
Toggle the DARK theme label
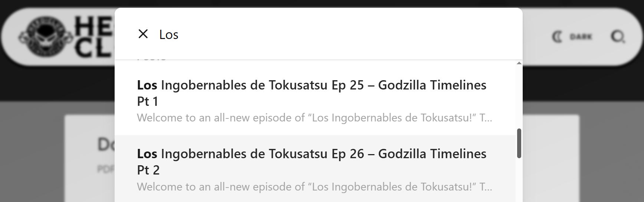pos(581,37)
